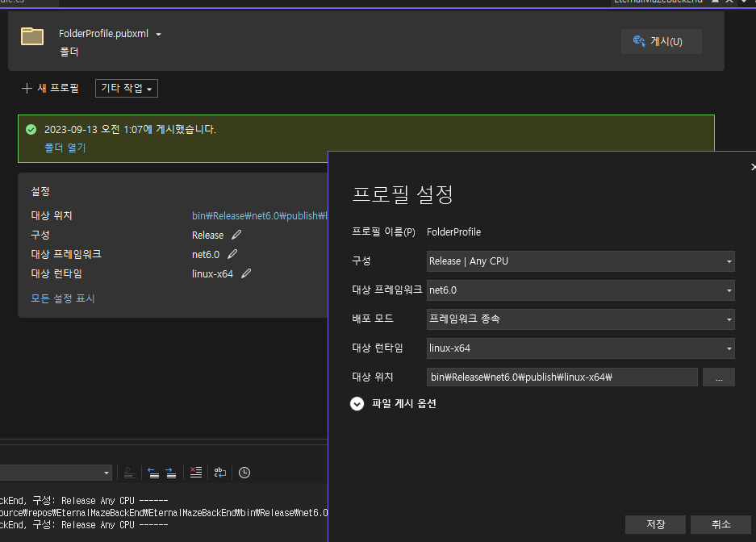Image resolution: width=756 pixels, height=542 pixels.
Task: Click the 2023-09-13 publish success message text
Action: pos(130,129)
